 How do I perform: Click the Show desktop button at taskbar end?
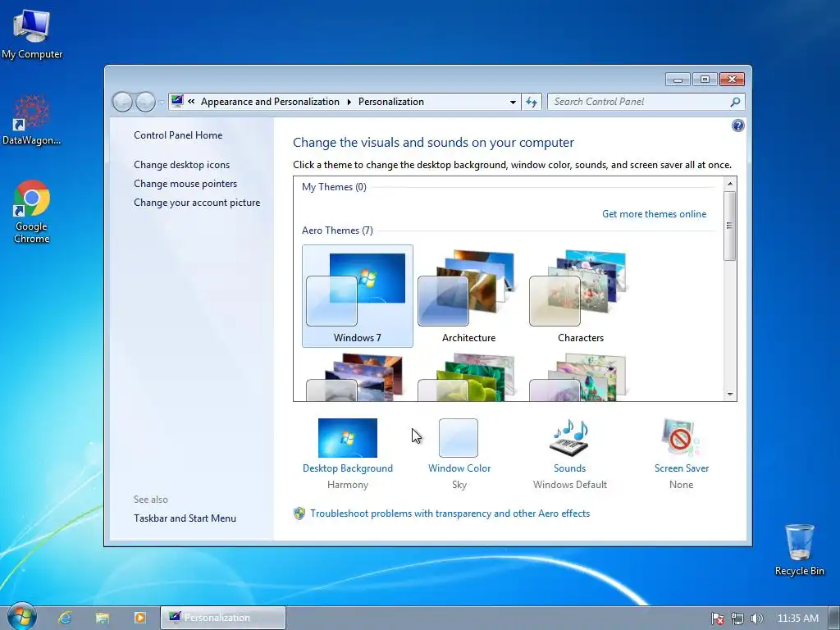[834, 618]
